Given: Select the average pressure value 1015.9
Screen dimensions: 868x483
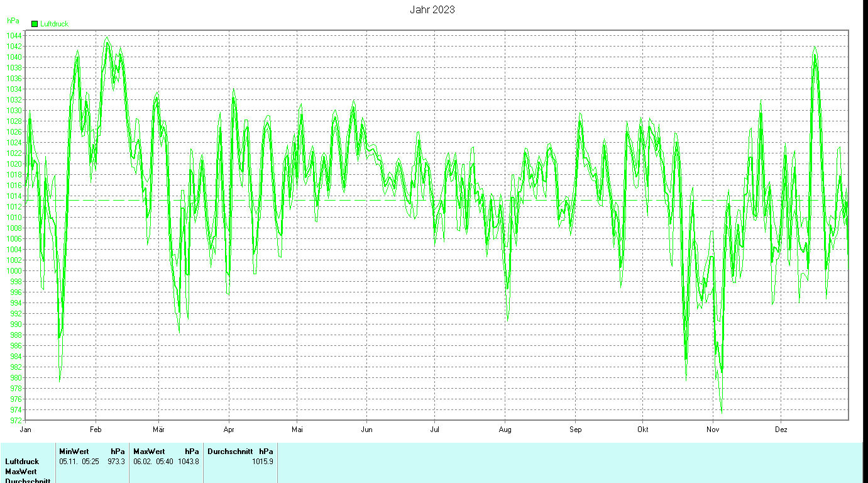Looking at the screenshot, I should [x=263, y=462].
